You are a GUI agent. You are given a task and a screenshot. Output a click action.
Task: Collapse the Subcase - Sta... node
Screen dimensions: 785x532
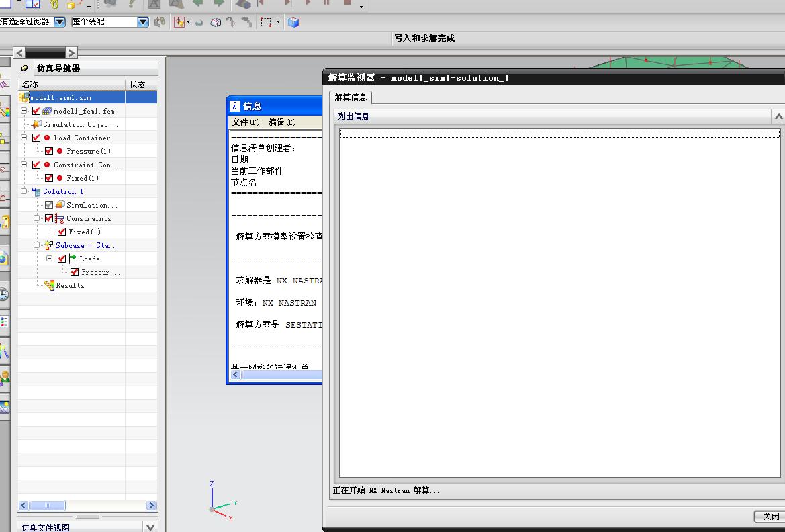pos(36,245)
